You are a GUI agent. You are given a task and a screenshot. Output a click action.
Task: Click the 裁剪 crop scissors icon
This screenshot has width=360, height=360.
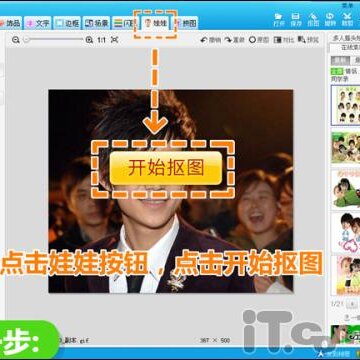coord(348,20)
